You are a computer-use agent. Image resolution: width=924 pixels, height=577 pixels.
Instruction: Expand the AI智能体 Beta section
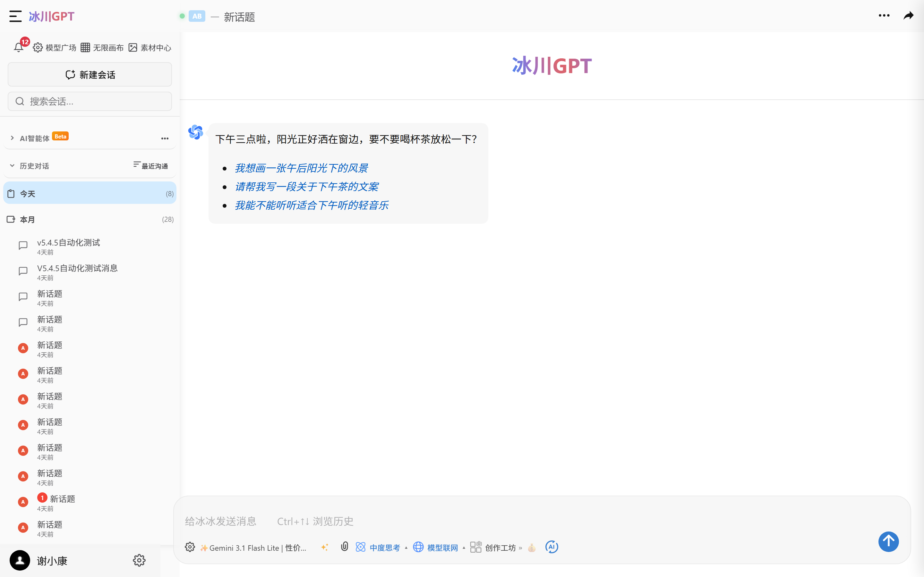point(12,138)
